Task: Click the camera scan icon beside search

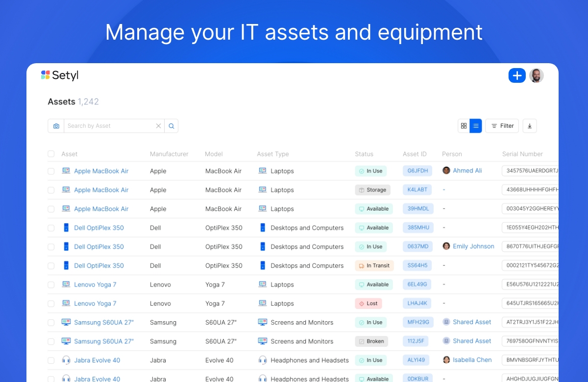Action: [56, 126]
